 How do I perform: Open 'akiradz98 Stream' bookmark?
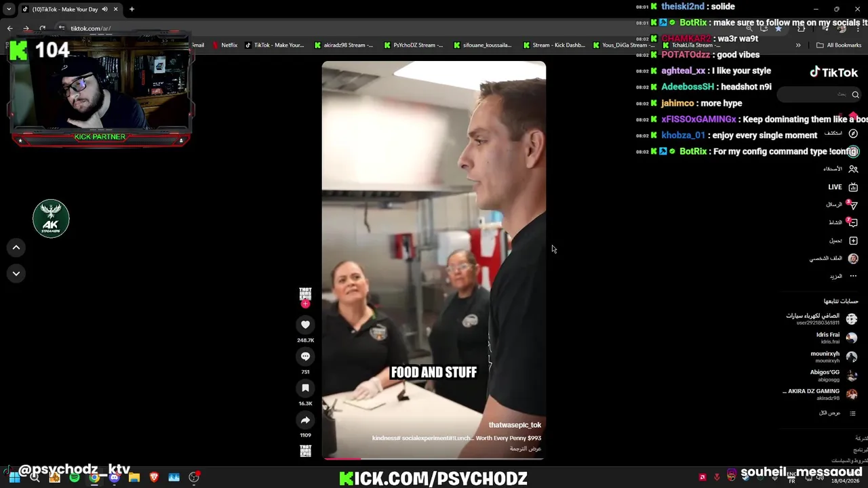click(344, 45)
